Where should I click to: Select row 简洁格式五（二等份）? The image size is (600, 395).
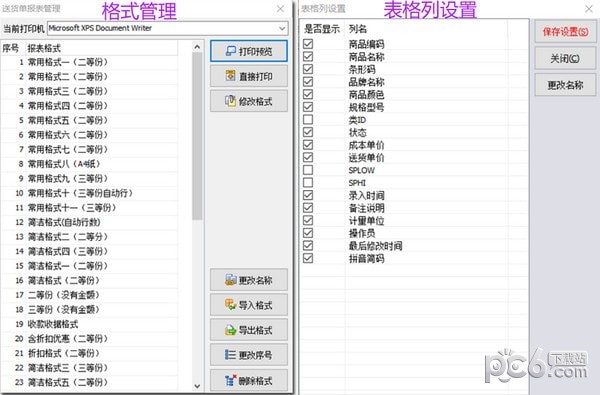click(89, 382)
